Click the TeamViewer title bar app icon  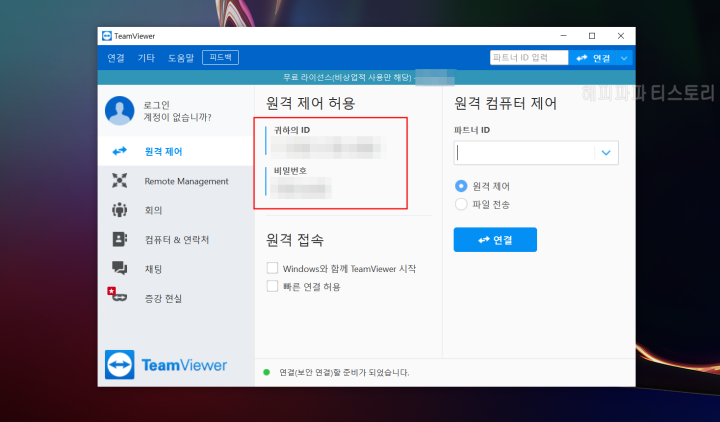pos(107,36)
